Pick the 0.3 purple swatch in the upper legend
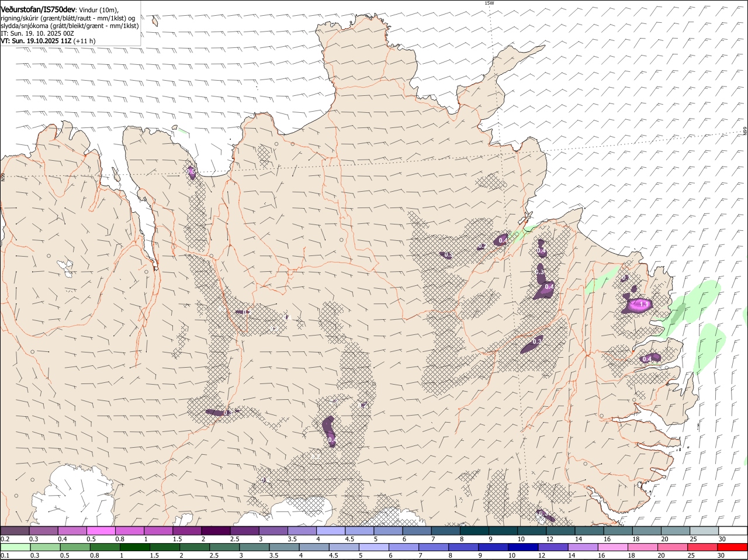 [x=43, y=531]
